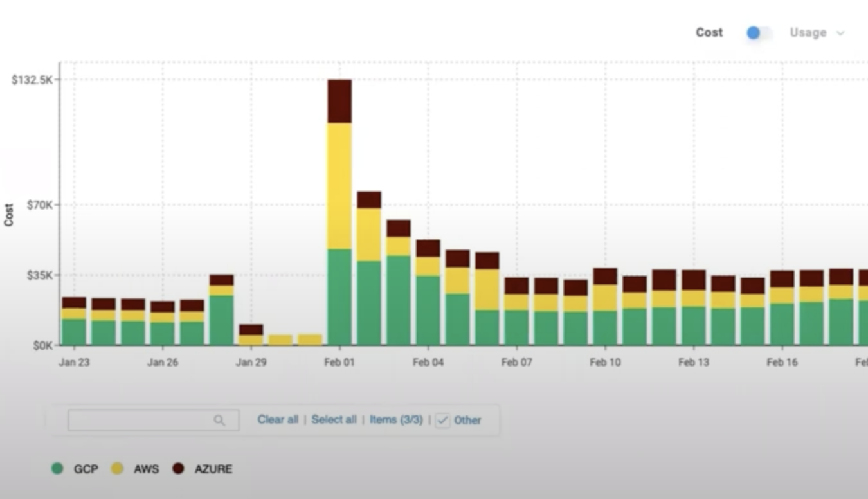Click the Feb 04 x-axis label
Viewport: 868px width, 499px height.
(x=428, y=362)
